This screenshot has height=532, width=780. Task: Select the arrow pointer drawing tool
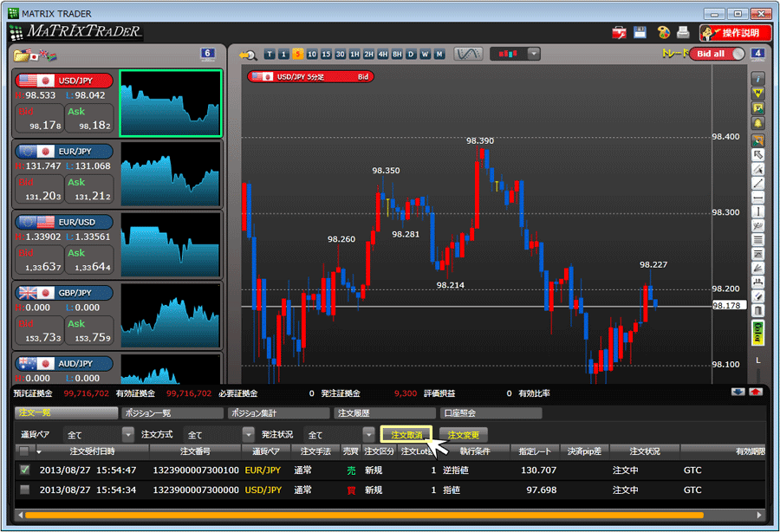pyautogui.click(x=757, y=155)
